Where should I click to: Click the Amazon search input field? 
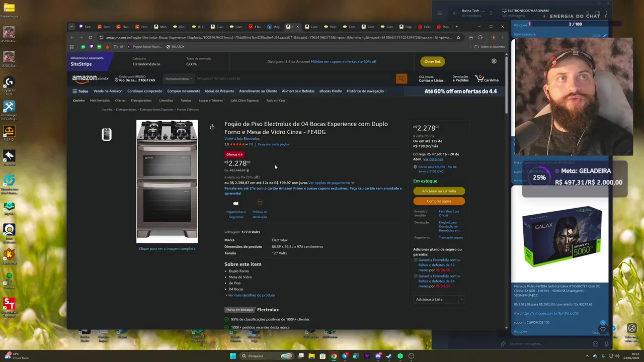[294, 79]
